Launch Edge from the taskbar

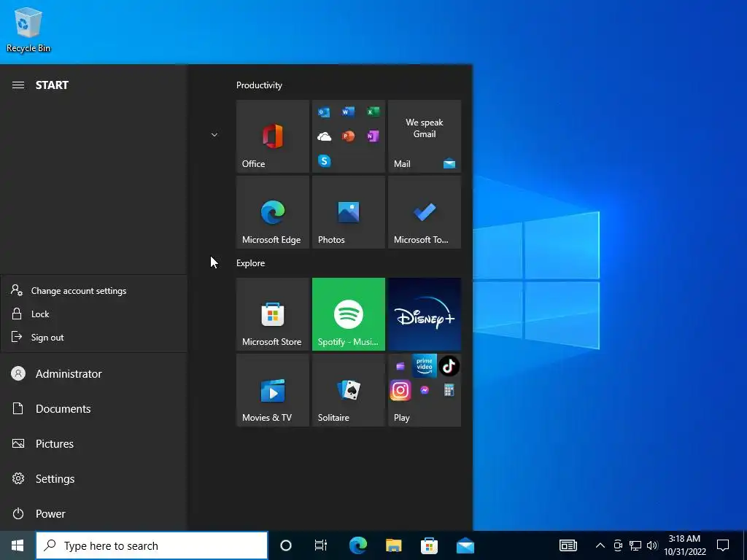[357, 545]
